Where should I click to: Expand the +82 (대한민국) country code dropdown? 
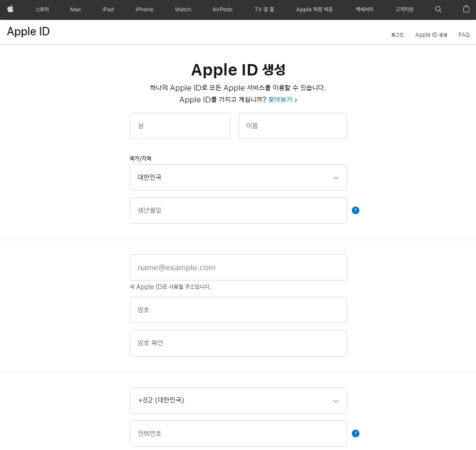coord(238,400)
